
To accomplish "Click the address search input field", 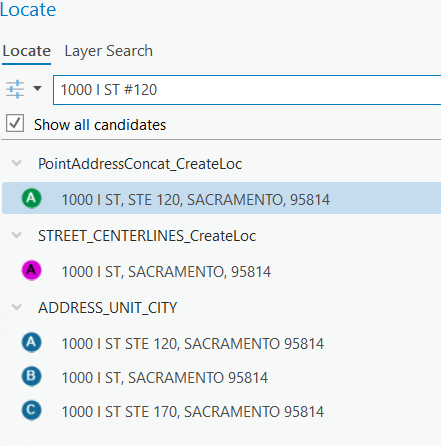I will 247,90.
